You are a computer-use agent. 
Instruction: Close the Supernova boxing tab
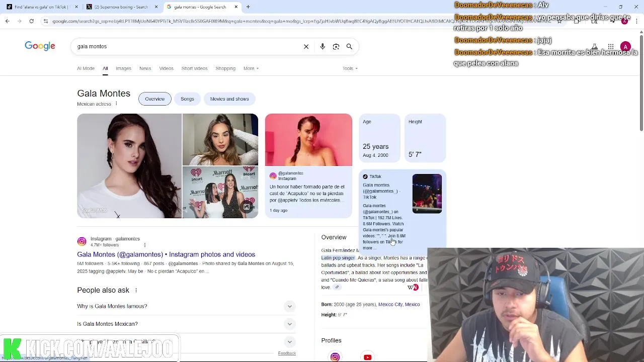155,7
